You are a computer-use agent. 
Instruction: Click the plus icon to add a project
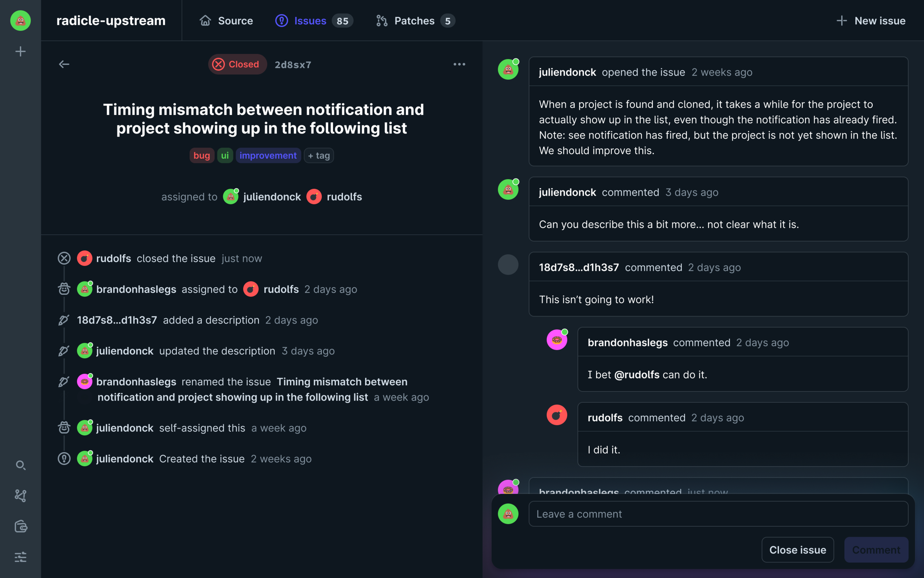20,51
